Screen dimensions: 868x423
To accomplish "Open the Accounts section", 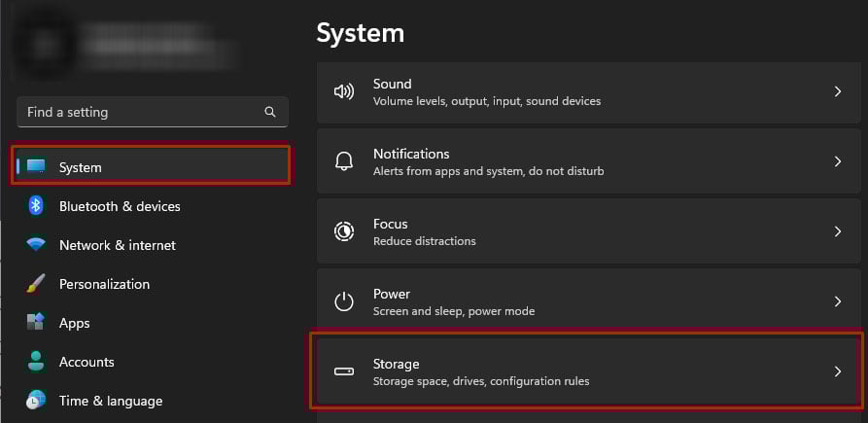I will point(86,362).
